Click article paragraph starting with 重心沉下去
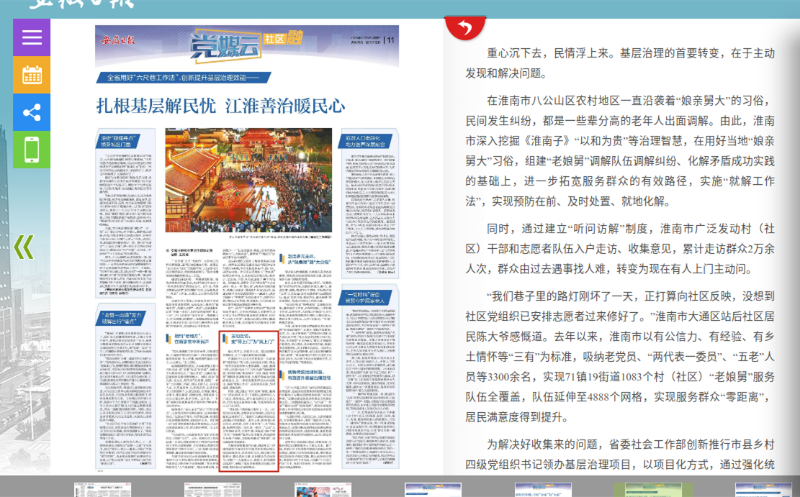The width and height of the screenshot is (800, 497). point(620,62)
